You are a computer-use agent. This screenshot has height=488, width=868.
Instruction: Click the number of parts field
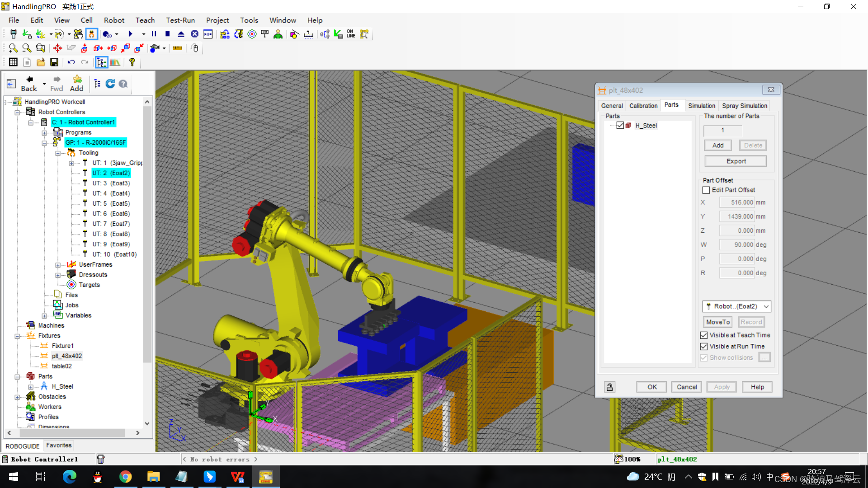click(x=722, y=131)
